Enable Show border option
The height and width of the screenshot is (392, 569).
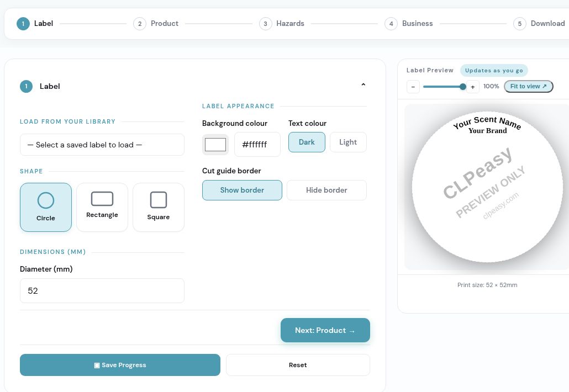[242, 190]
